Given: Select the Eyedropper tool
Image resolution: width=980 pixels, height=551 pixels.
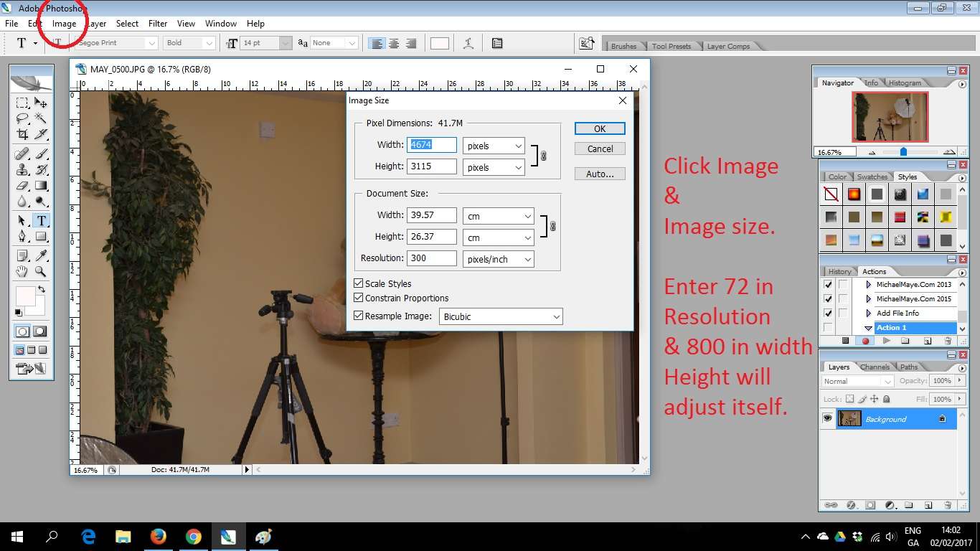Looking at the screenshot, I should 41,255.
